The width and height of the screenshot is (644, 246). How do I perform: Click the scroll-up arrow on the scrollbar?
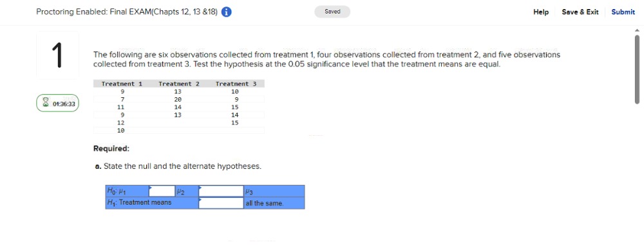point(637,30)
